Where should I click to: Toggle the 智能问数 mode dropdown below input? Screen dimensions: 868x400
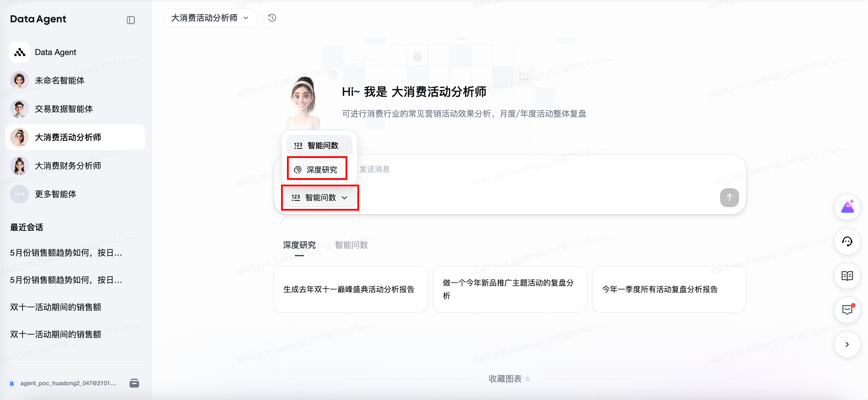320,197
